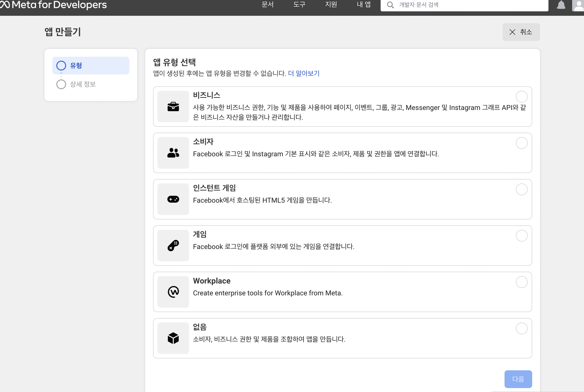This screenshot has height=392, width=584.
Task: Select the 비즈니스 radio button
Action: tap(522, 96)
